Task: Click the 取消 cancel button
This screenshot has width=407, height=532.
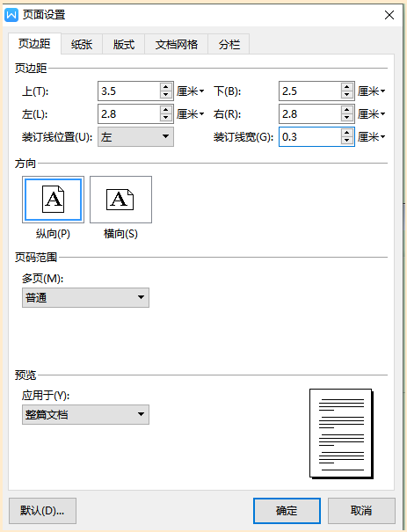Action: coord(361,511)
